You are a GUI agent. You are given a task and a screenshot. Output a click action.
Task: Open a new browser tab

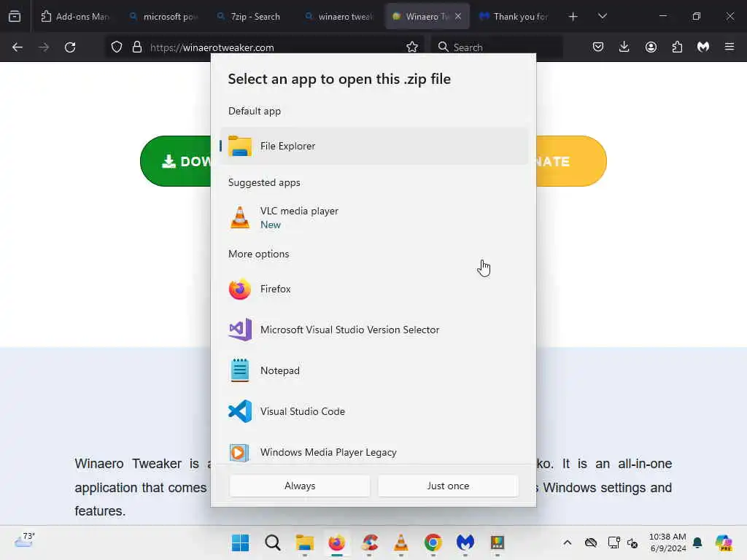pyautogui.click(x=573, y=17)
